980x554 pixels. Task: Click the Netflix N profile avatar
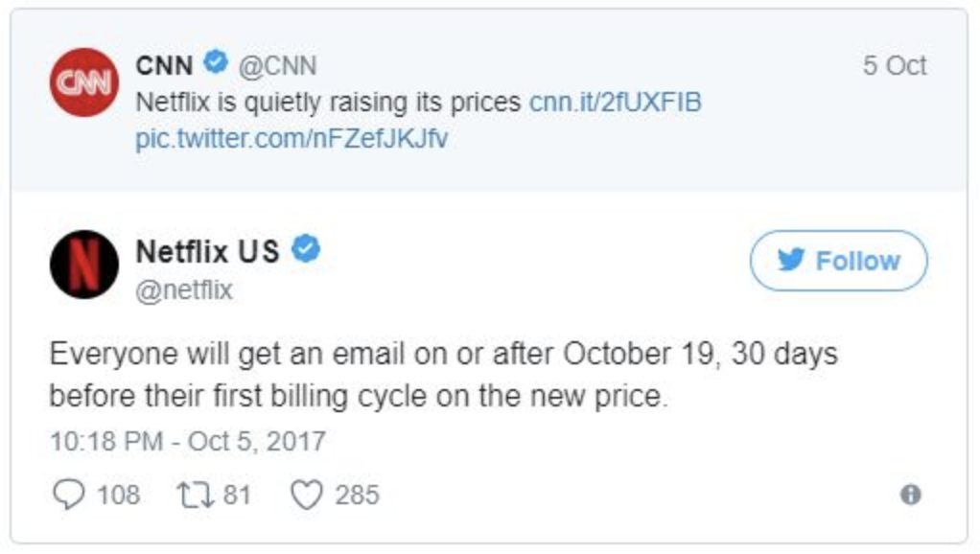point(84,264)
